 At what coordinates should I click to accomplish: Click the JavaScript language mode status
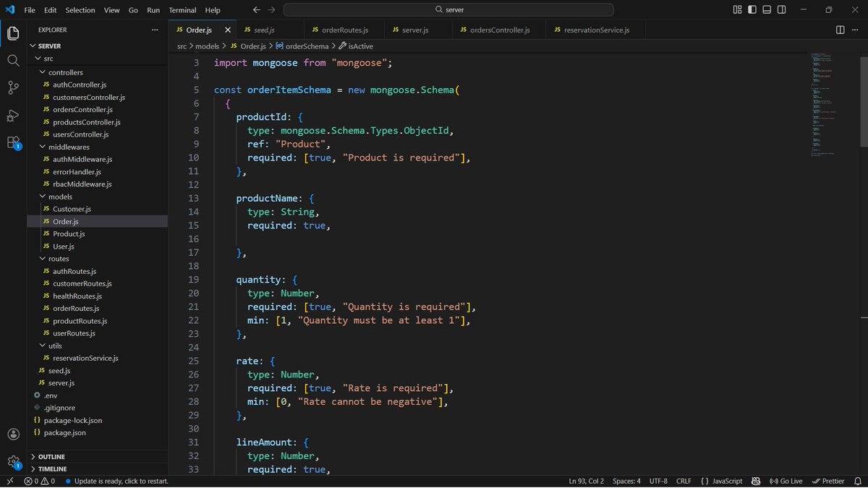click(722, 481)
